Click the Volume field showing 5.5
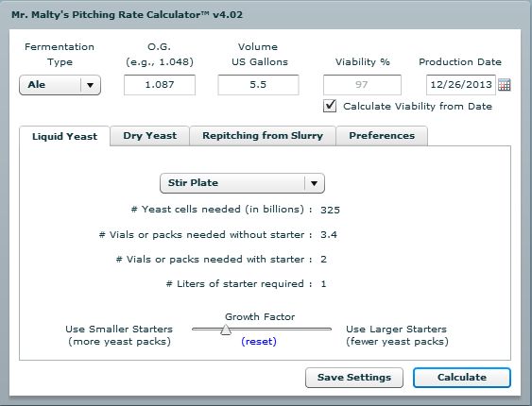Viewport: 532px width, 406px height. [x=258, y=85]
